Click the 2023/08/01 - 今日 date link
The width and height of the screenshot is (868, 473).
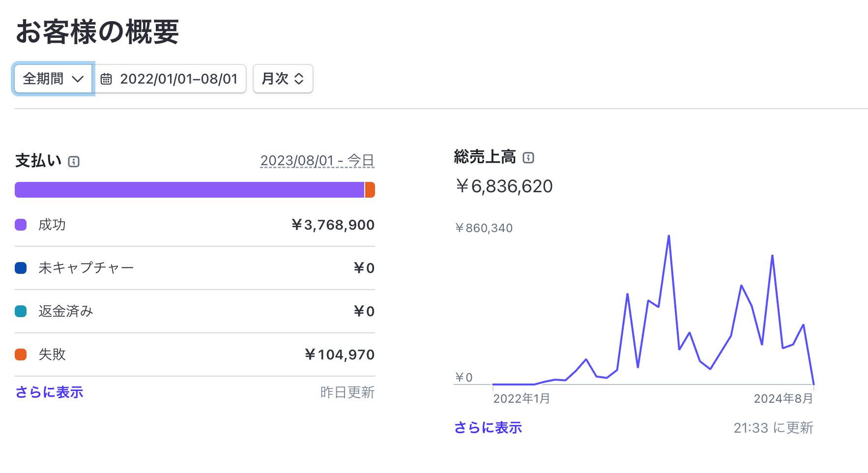pyautogui.click(x=317, y=161)
